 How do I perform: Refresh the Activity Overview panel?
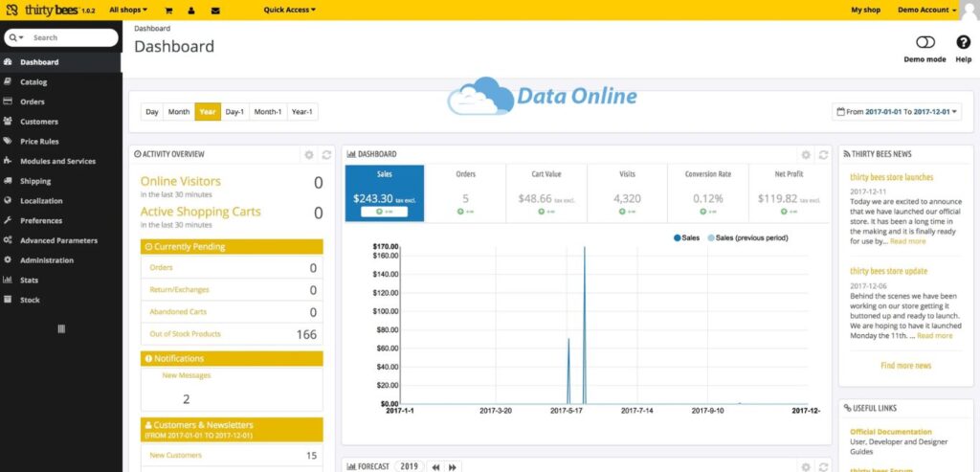tap(326, 154)
